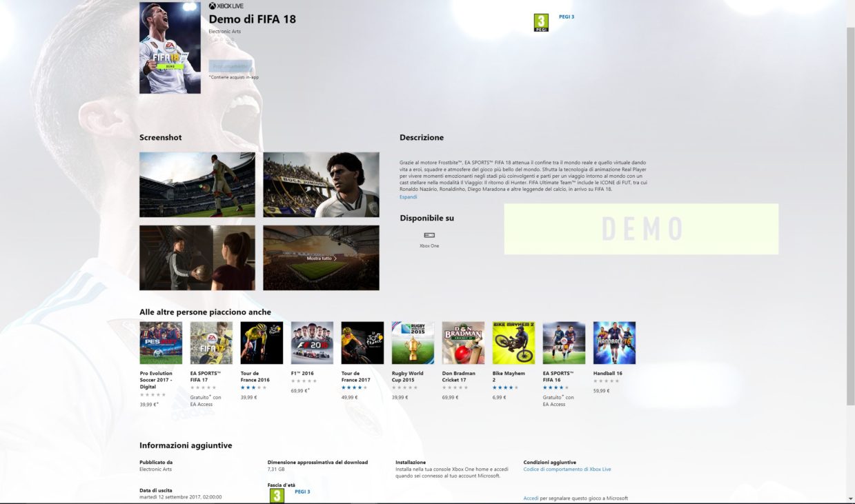
Task: Open the PEGI 3 link beside the header badge
Action: click(567, 17)
